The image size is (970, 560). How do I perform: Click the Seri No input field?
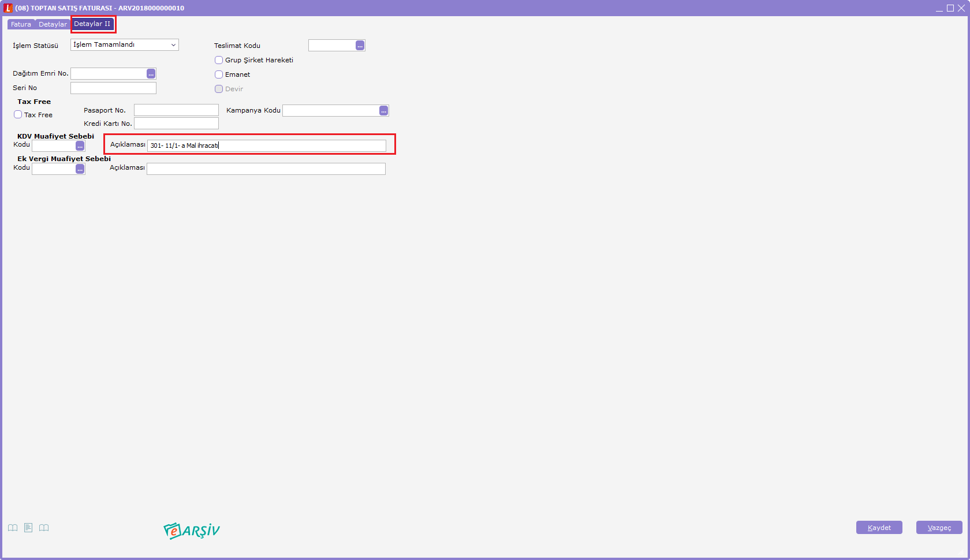pos(113,88)
